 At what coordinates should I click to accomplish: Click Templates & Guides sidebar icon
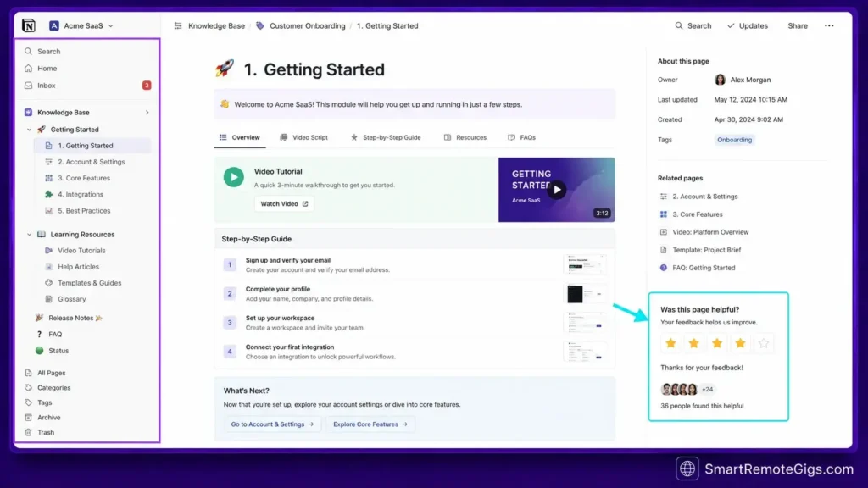[x=48, y=283]
